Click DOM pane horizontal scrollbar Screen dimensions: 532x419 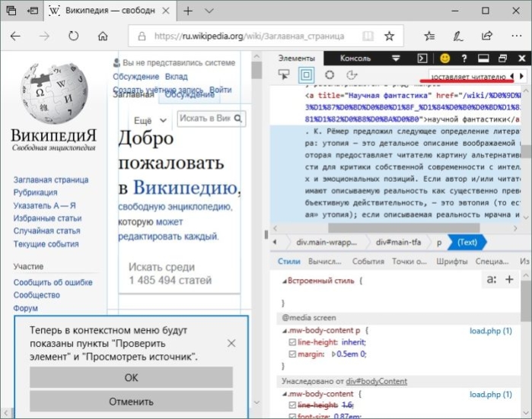(x=403, y=228)
